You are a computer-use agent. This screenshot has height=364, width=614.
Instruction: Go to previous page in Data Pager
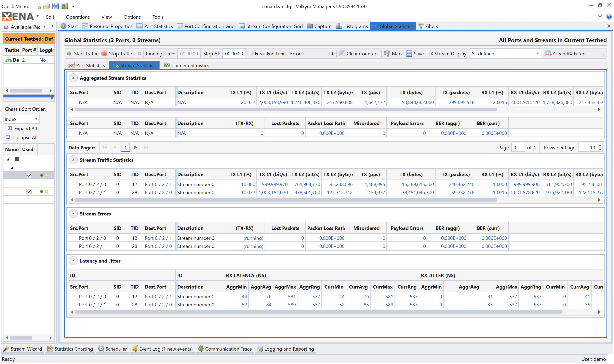115,148
